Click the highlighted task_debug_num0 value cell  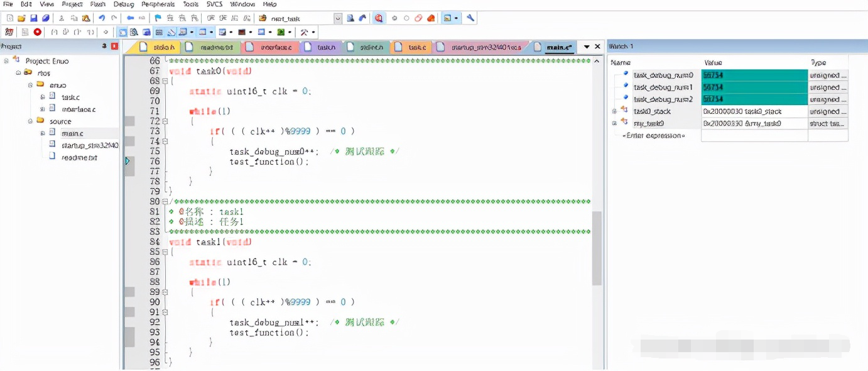coord(754,75)
